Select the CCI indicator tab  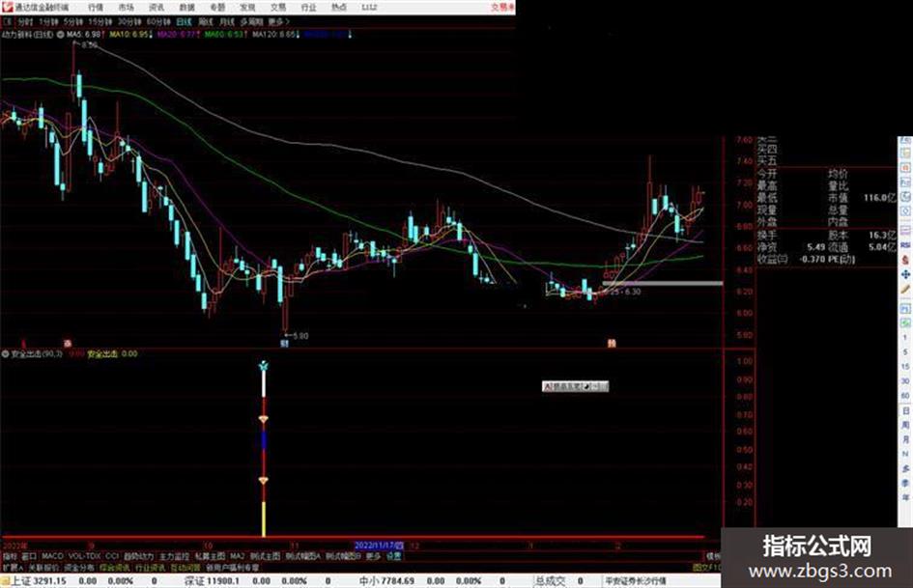(x=112, y=556)
